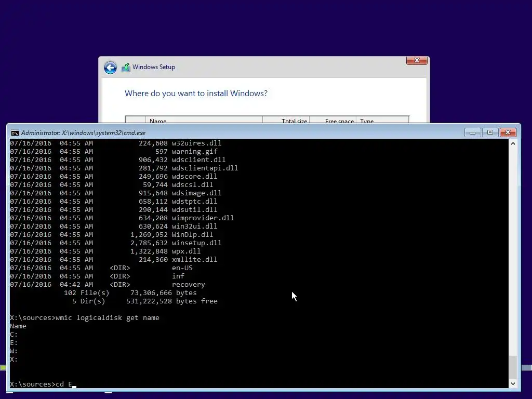
Task: Click the wdsclientapi.dll file entry
Action: (x=124, y=168)
